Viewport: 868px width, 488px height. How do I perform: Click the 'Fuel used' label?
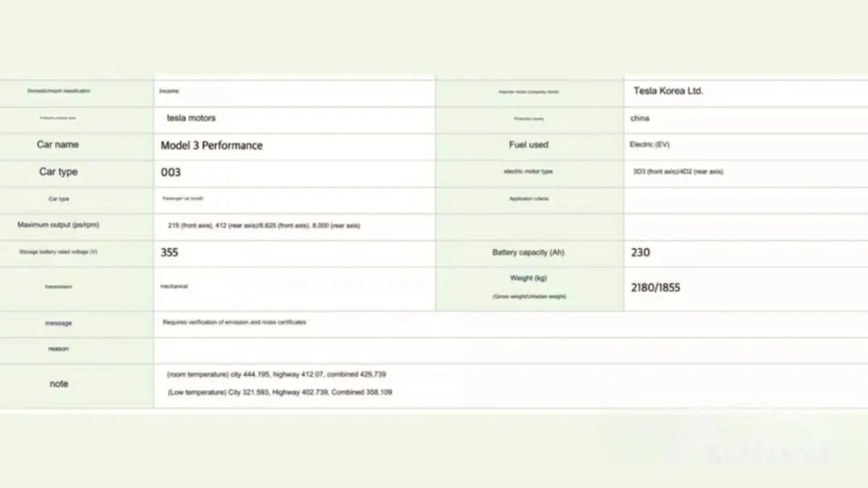coord(529,145)
